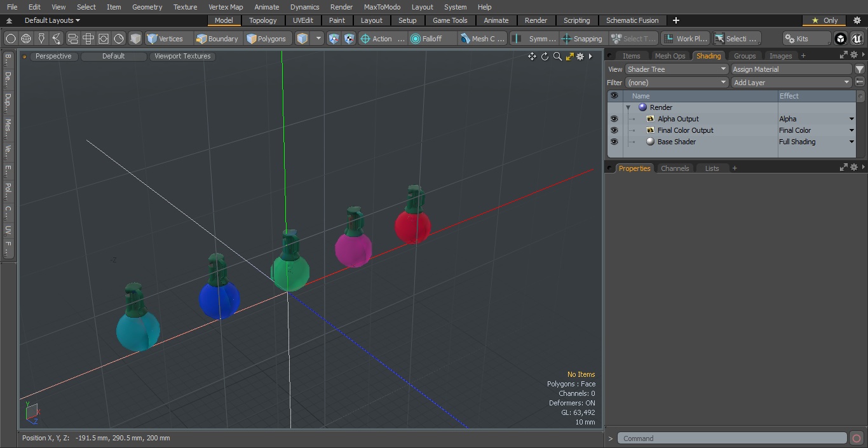Click the Perspective view button

point(53,56)
